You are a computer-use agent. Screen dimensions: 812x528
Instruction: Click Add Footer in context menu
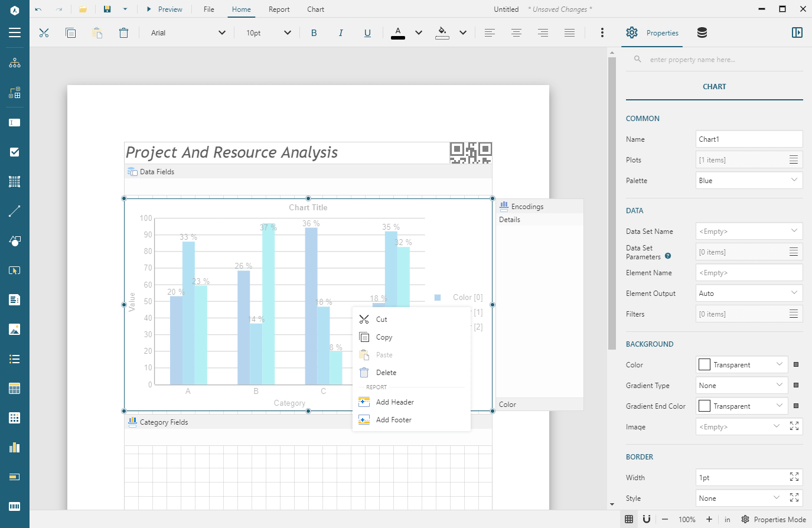pyautogui.click(x=393, y=420)
